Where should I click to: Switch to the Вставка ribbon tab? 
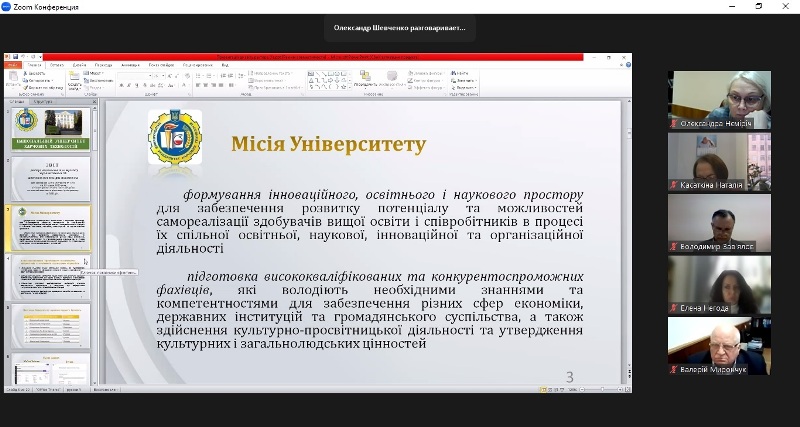click(x=57, y=65)
